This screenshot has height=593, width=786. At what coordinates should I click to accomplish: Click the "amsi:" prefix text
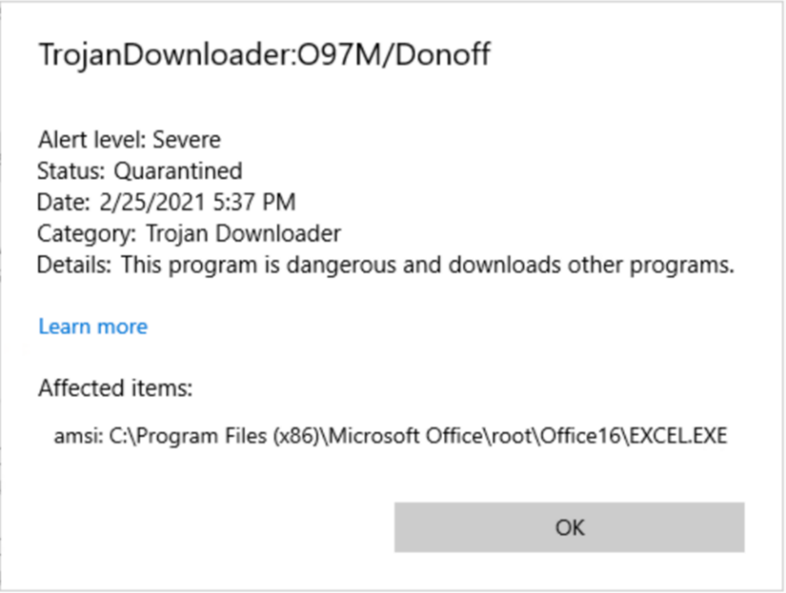[77, 438]
